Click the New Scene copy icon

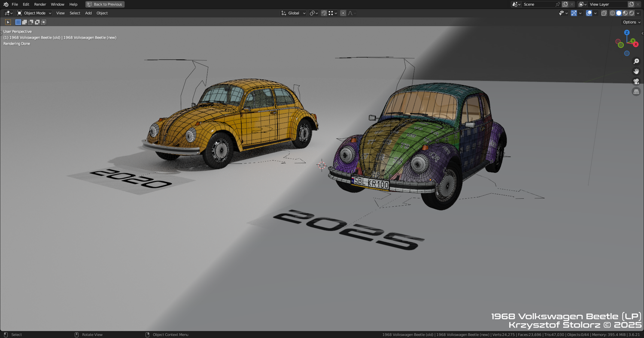[565, 4]
